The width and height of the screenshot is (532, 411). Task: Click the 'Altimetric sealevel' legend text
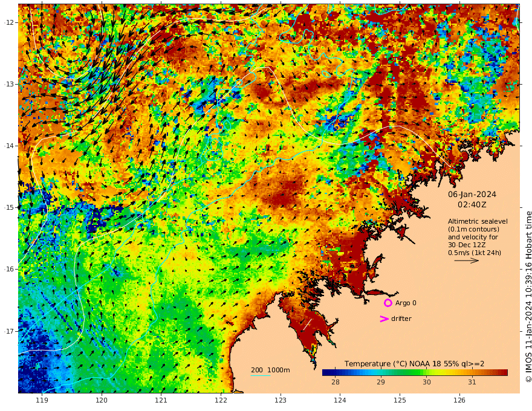pos(478,221)
